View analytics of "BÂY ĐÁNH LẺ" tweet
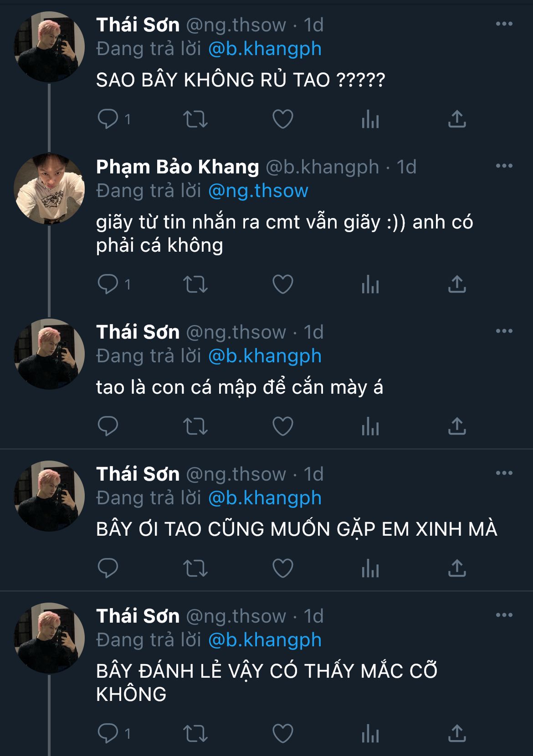 pos(370,734)
